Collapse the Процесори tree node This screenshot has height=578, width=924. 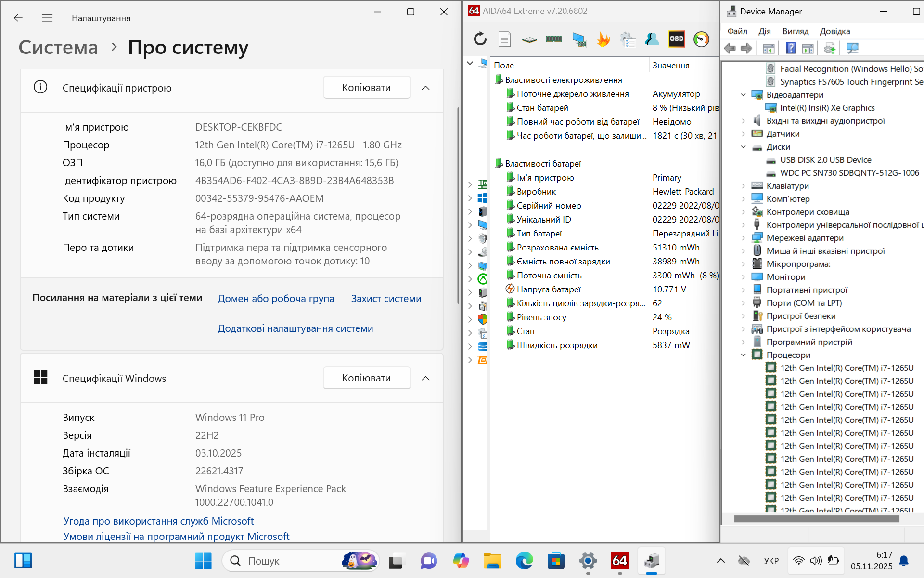(744, 355)
